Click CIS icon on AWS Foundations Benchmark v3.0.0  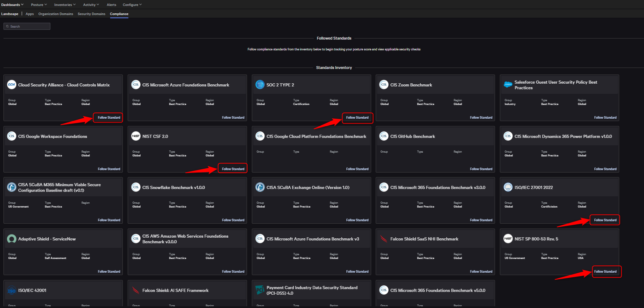point(136,238)
